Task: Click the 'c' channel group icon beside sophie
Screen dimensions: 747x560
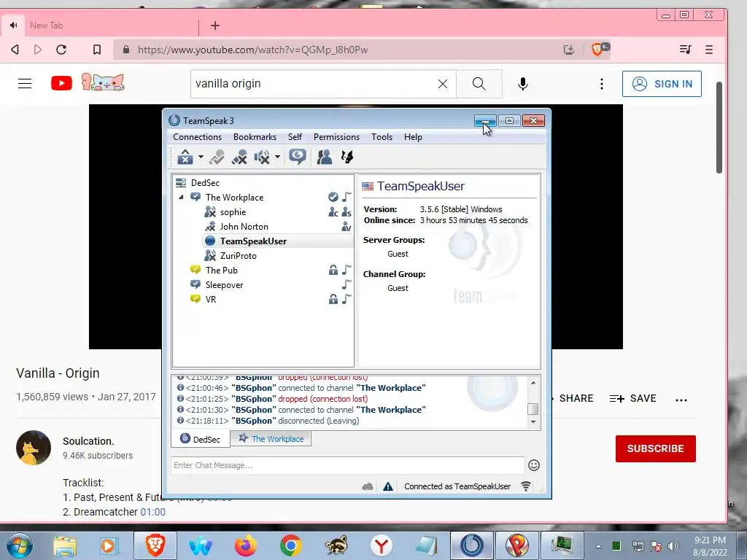Action: click(333, 212)
